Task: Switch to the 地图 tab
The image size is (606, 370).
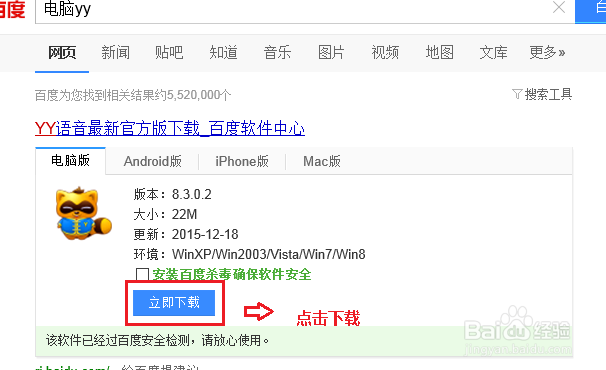Action: tap(439, 53)
